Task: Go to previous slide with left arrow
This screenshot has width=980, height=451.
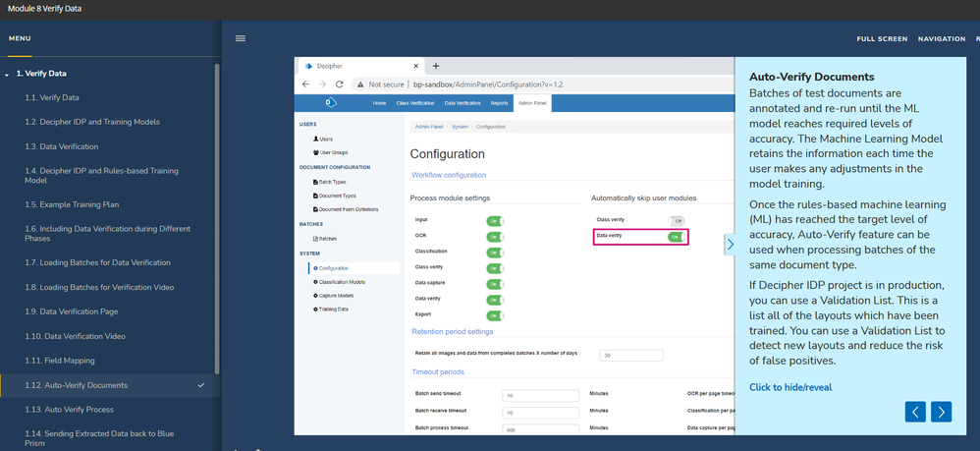Action: 915,412
